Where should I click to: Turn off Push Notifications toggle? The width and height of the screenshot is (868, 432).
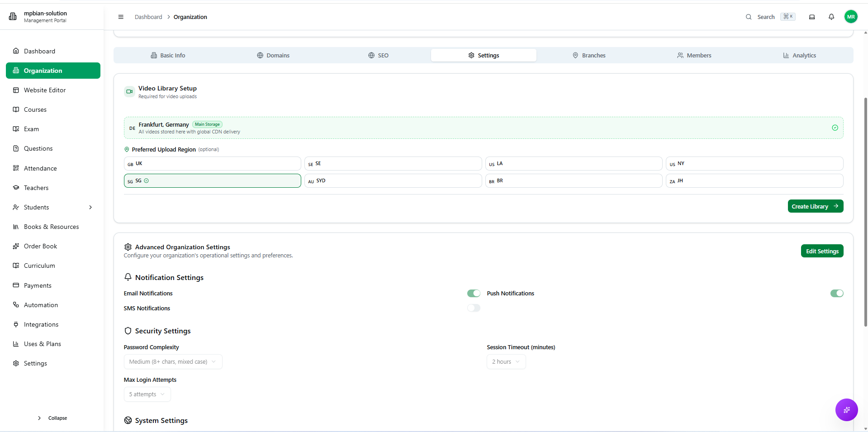click(836, 294)
